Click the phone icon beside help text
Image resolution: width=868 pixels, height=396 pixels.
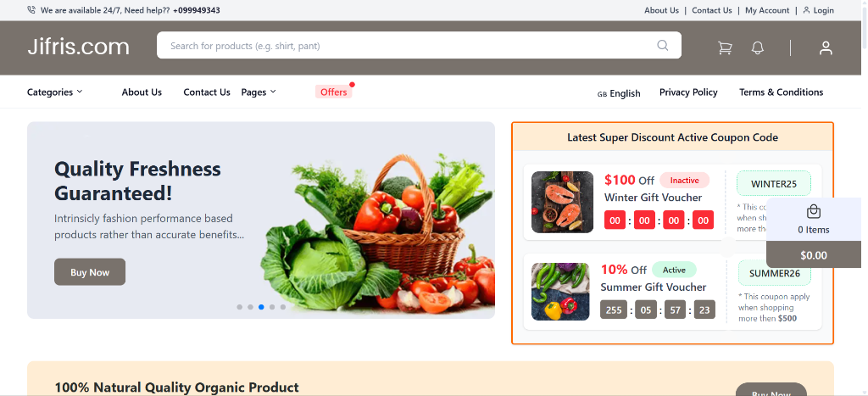(31, 10)
